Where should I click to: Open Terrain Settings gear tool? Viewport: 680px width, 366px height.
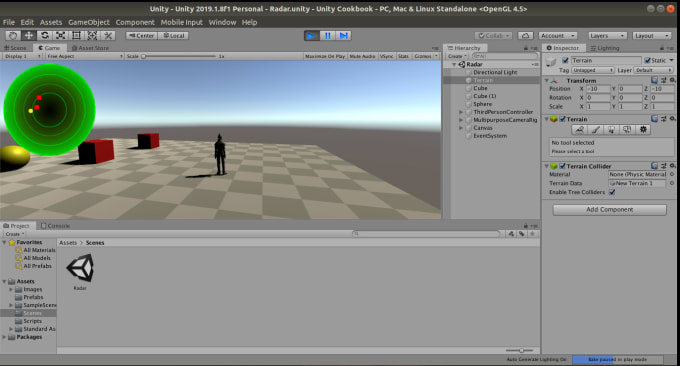643,129
